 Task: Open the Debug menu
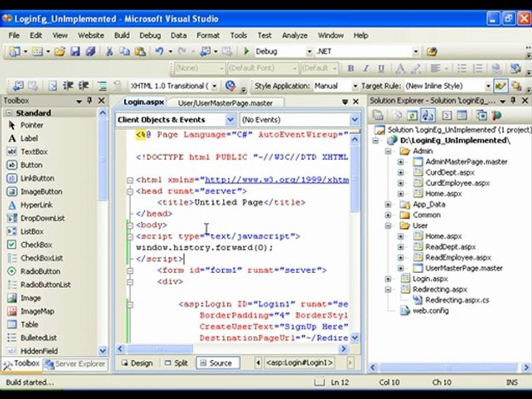point(150,35)
